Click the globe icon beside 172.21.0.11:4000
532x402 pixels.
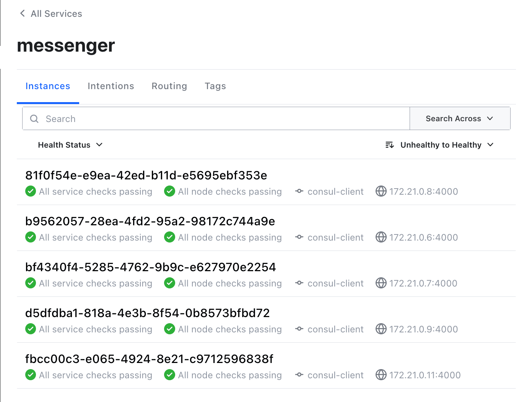(x=381, y=375)
